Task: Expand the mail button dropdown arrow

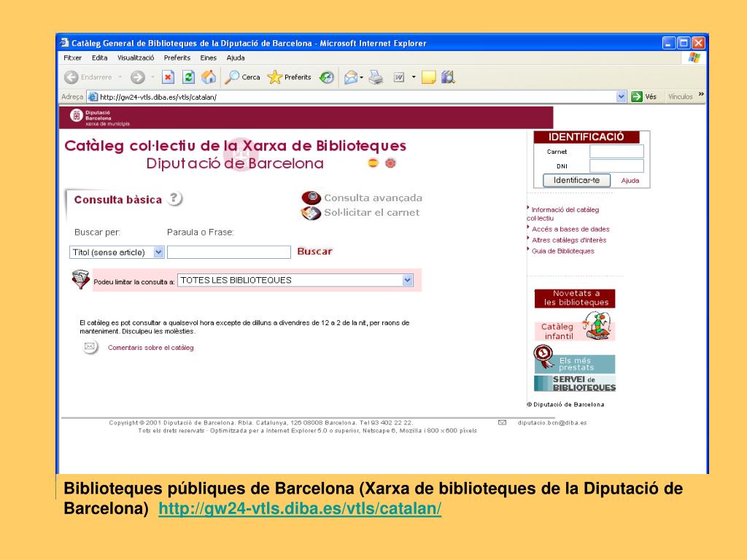Action: 362,77
